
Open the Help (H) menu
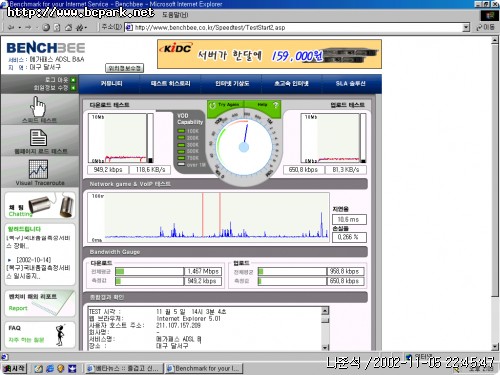(x=175, y=15)
